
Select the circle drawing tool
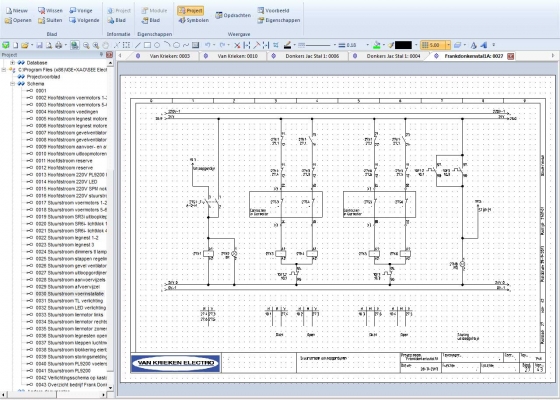pyautogui.click(x=157, y=45)
